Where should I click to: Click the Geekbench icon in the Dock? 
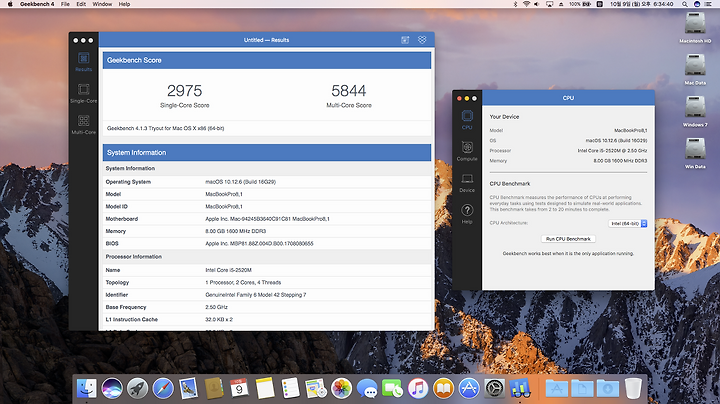(520, 388)
